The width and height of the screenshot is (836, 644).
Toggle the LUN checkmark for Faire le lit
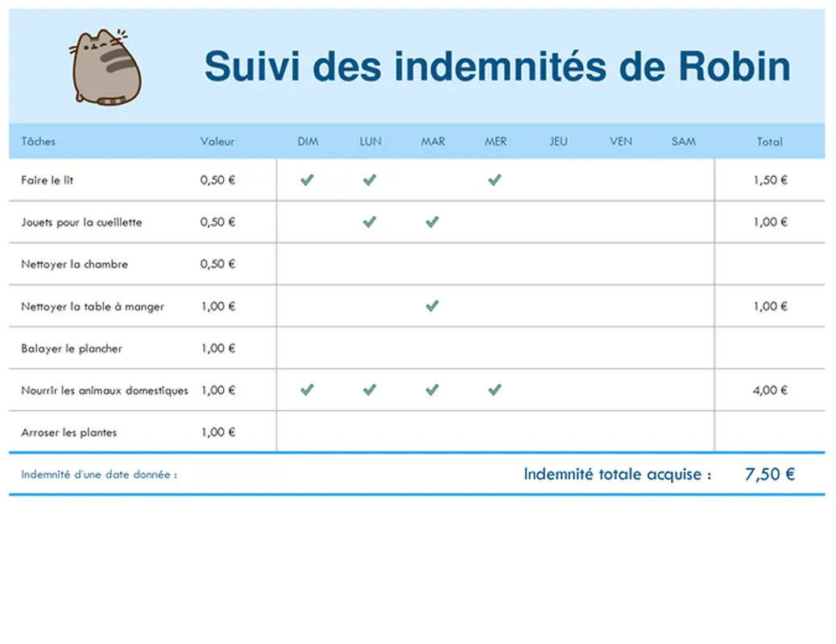click(x=370, y=180)
